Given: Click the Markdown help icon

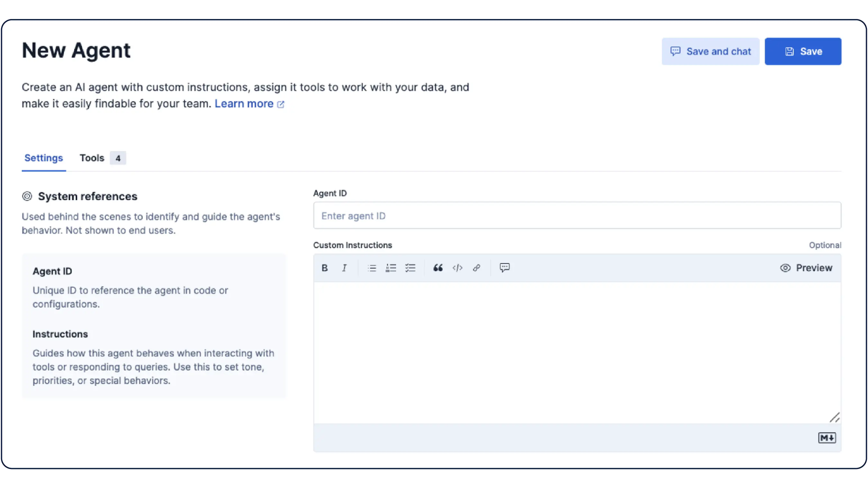Looking at the screenshot, I should 827,438.
